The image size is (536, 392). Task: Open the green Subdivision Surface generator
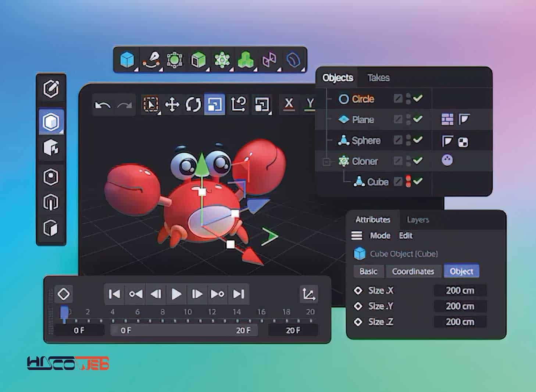(175, 60)
